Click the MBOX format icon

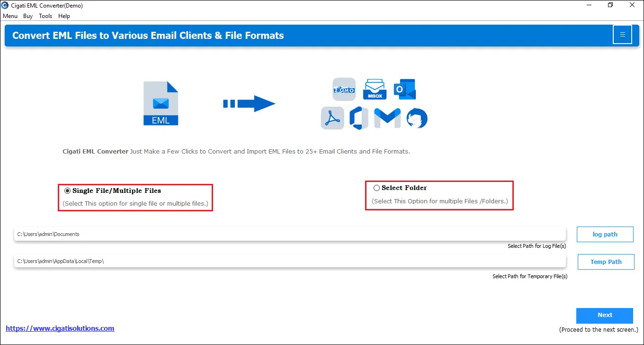coord(375,90)
